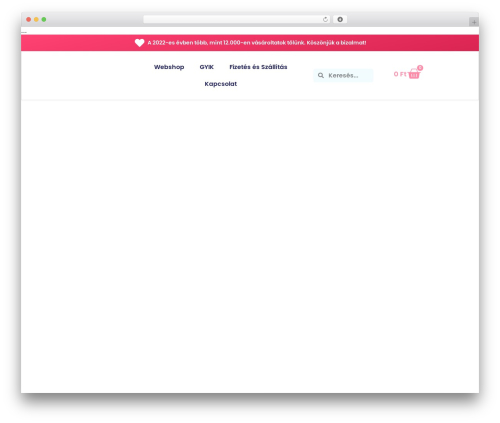Close the window with red button

(29, 20)
